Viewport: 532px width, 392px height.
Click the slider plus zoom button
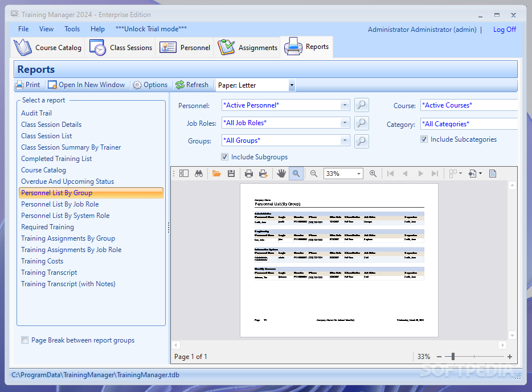pos(510,356)
